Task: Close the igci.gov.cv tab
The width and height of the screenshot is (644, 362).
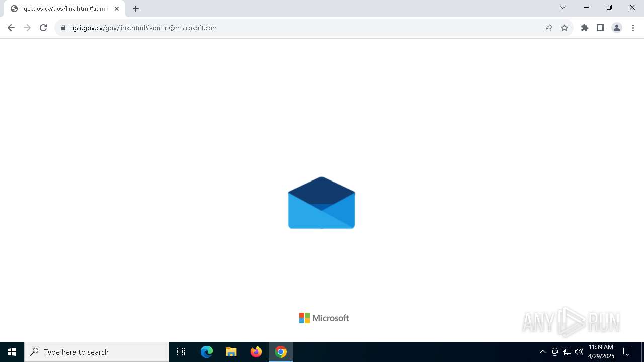Action: 117,9
